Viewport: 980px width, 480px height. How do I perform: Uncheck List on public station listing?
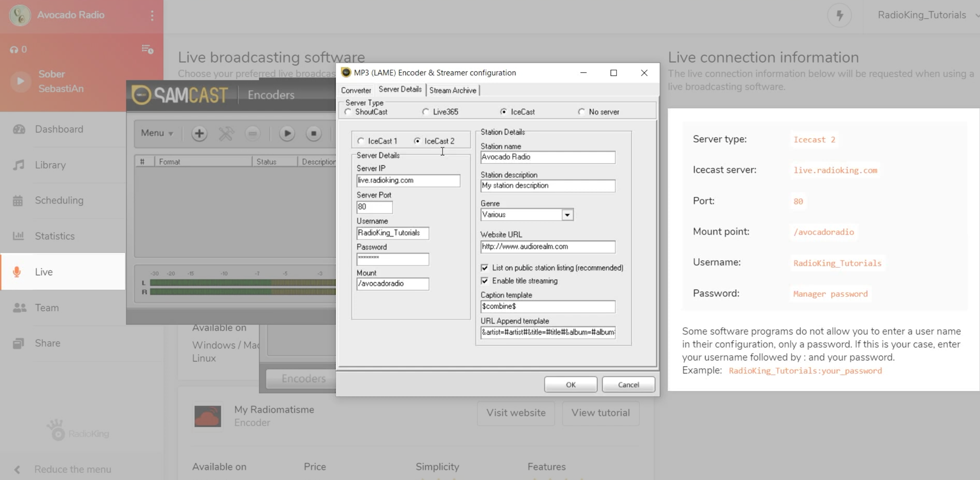coord(485,268)
